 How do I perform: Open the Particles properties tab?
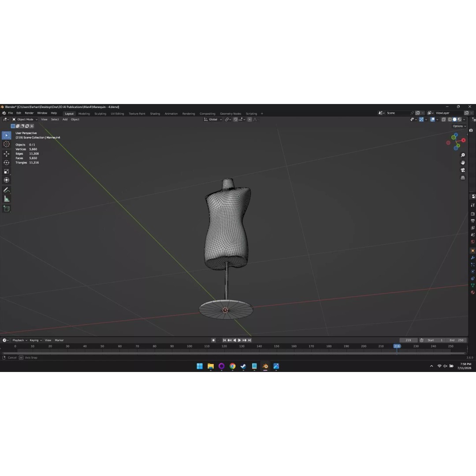tap(472, 265)
